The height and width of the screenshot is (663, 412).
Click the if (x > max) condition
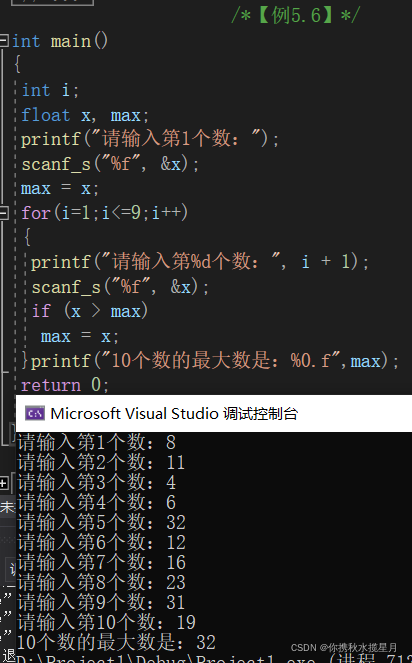[x=90, y=312]
